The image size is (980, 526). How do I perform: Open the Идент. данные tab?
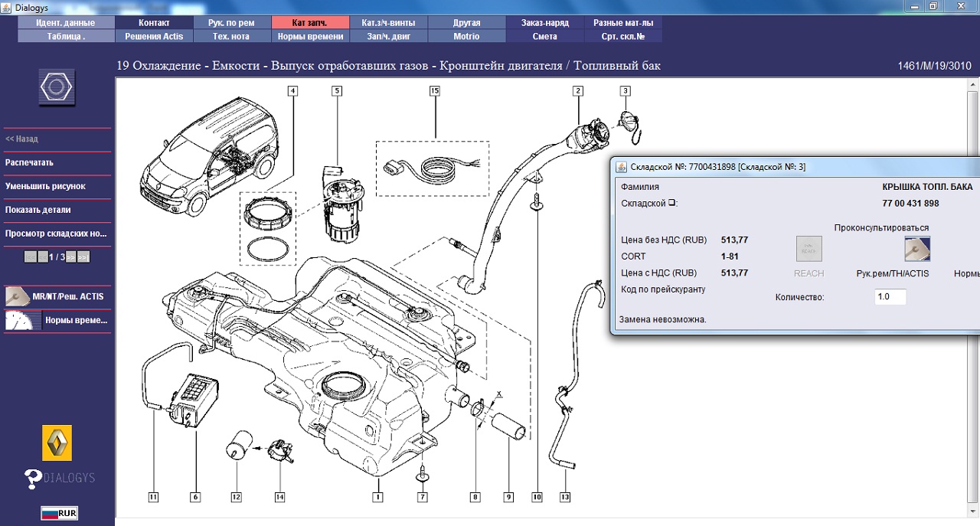click(x=66, y=23)
